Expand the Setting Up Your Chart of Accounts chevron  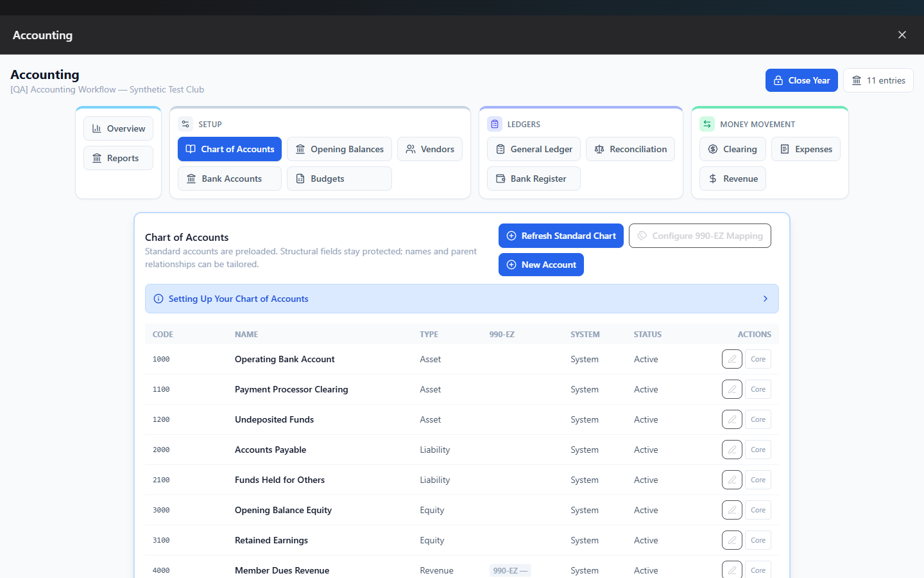click(x=766, y=299)
